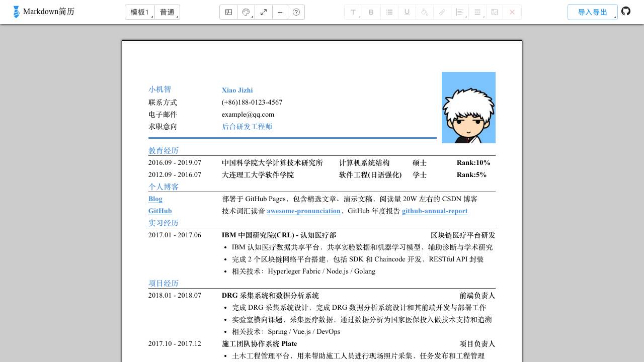644x362 pixels.
Task: Insert a hyperlink with link icon
Action: coord(442,12)
